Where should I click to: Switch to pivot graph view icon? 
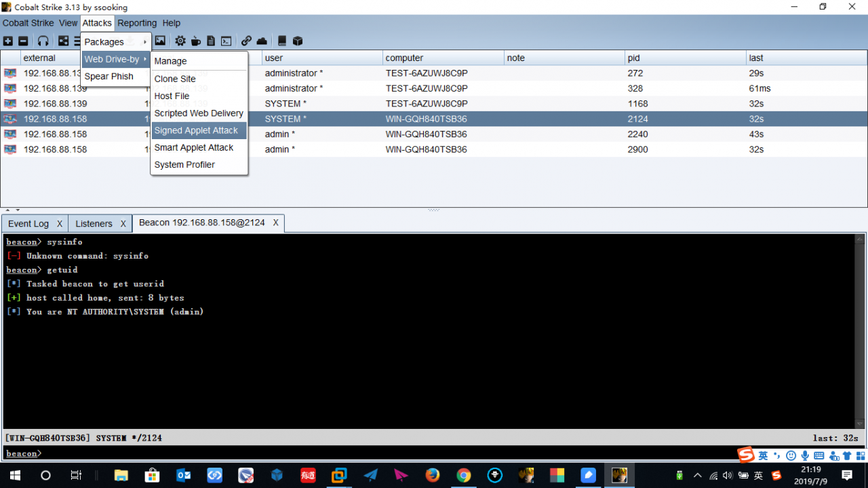pyautogui.click(x=63, y=41)
